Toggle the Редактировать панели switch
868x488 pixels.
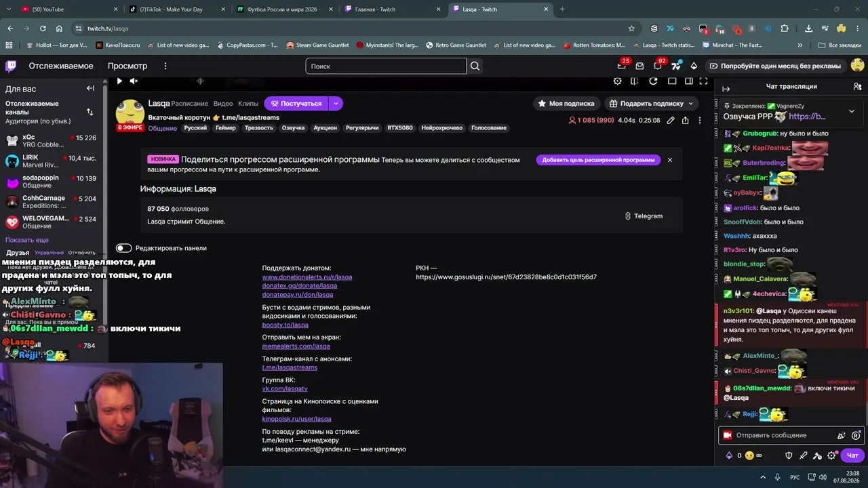[123, 248]
